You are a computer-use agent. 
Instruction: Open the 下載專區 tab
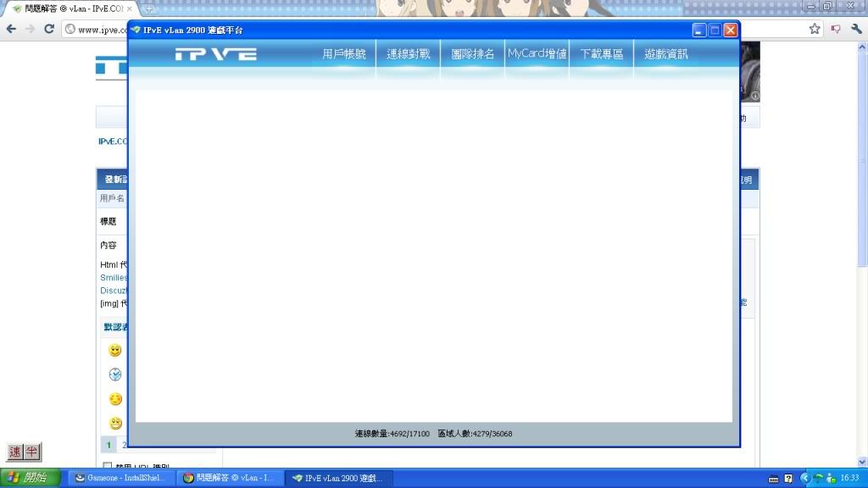click(x=602, y=54)
